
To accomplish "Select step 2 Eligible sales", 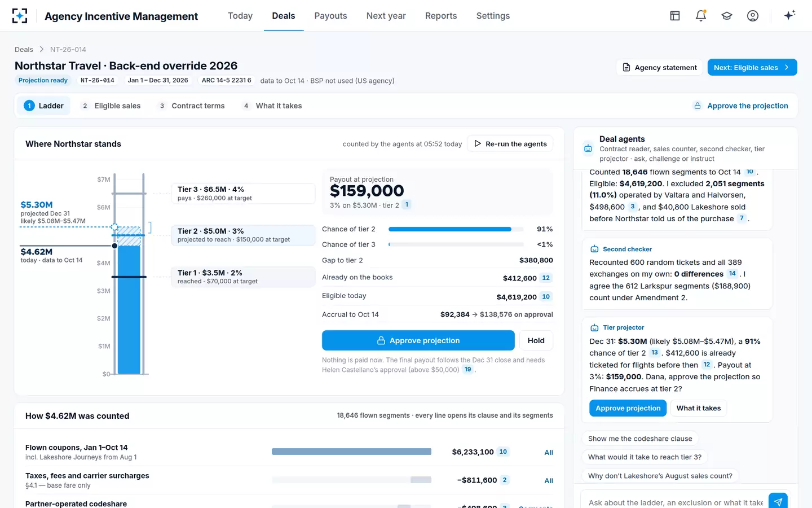I will 111,106.
